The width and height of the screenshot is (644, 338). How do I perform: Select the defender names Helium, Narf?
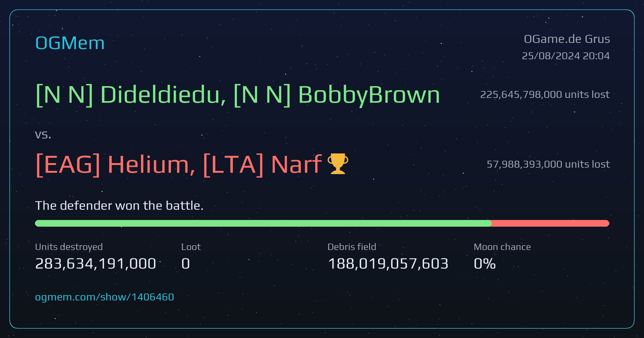point(178,164)
